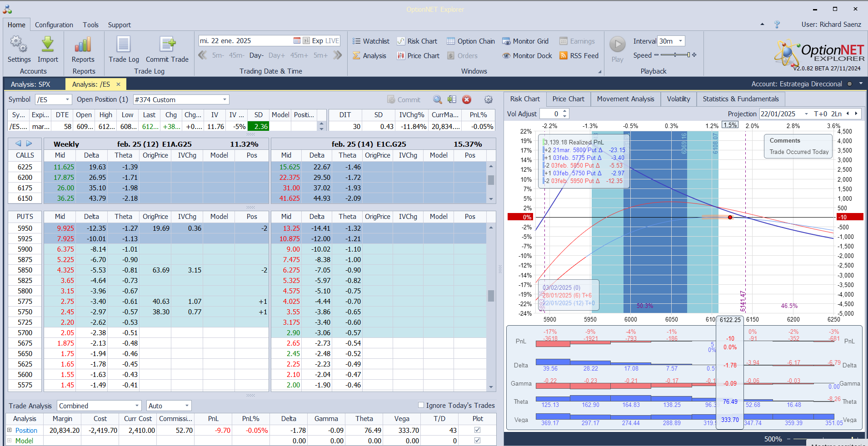Close the Analysis: /ES tab
Image resolution: width=868 pixels, height=446 pixels.
tap(118, 84)
